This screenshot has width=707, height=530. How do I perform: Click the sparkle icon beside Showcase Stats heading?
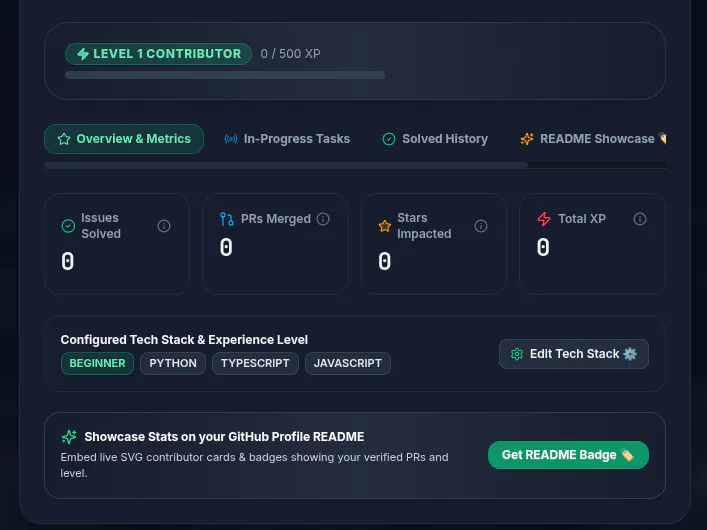click(69, 437)
